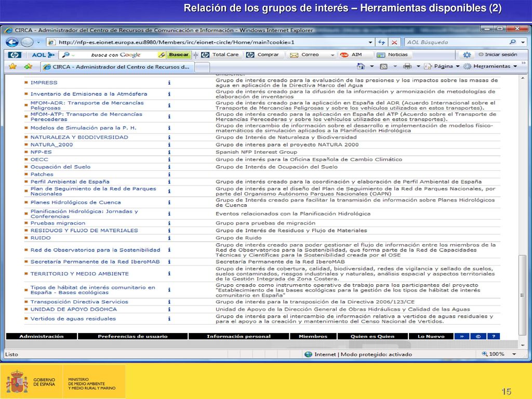532x399 pixels.
Task: Click the blue double-arrow button
Action: pyautogui.click(x=462, y=336)
